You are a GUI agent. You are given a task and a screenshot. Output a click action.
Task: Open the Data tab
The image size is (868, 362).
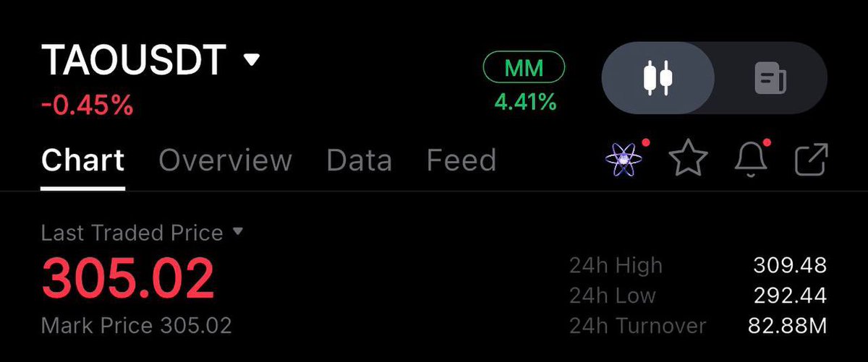(359, 160)
